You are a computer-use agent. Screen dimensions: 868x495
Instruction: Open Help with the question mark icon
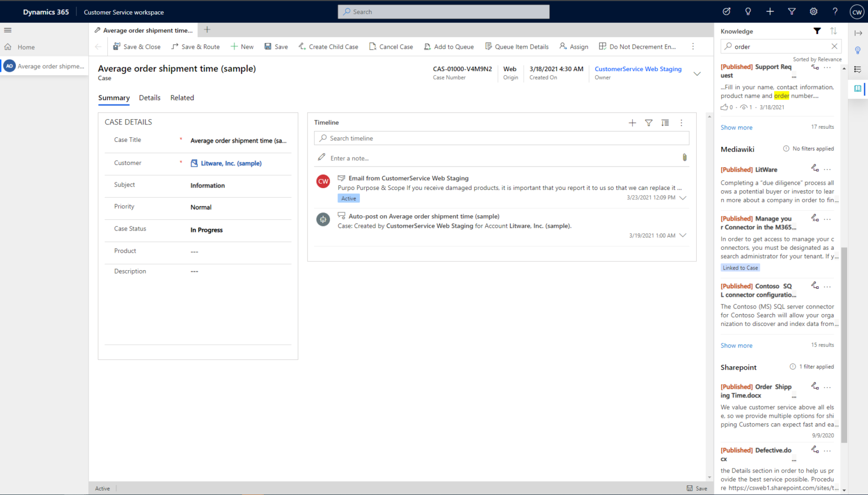point(835,11)
